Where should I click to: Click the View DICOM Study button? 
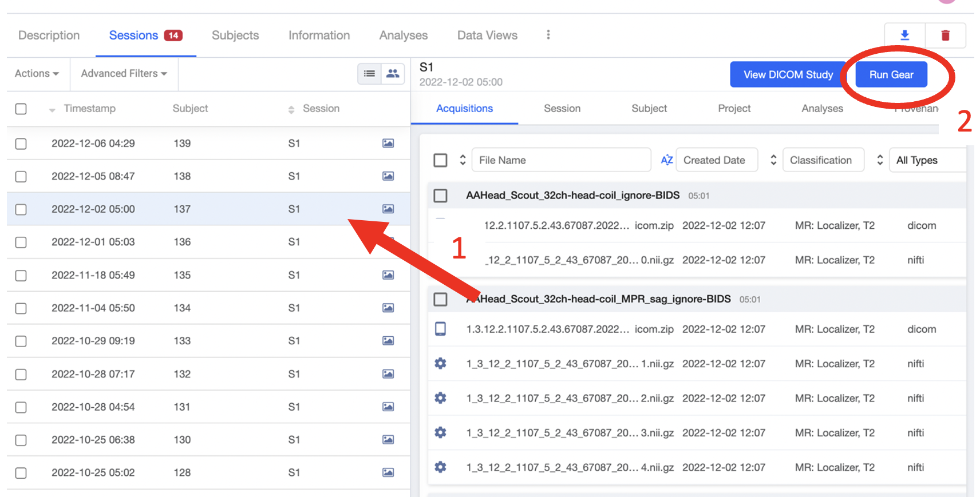[x=788, y=74]
